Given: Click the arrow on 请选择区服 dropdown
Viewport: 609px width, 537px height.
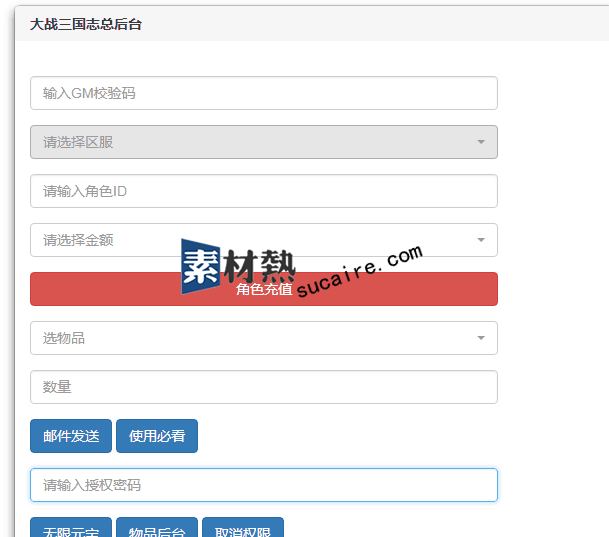Looking at the screenshot, I should 480,142.
